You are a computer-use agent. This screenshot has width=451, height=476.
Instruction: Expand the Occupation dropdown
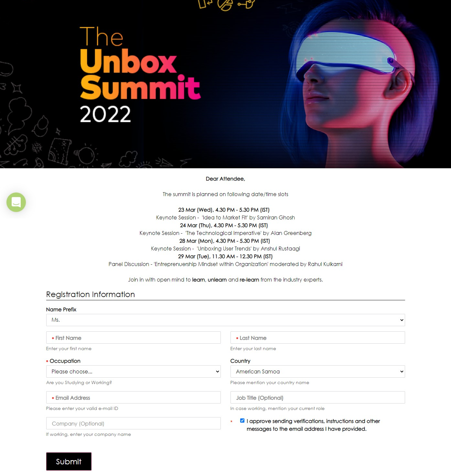click(x=134, y=371)
